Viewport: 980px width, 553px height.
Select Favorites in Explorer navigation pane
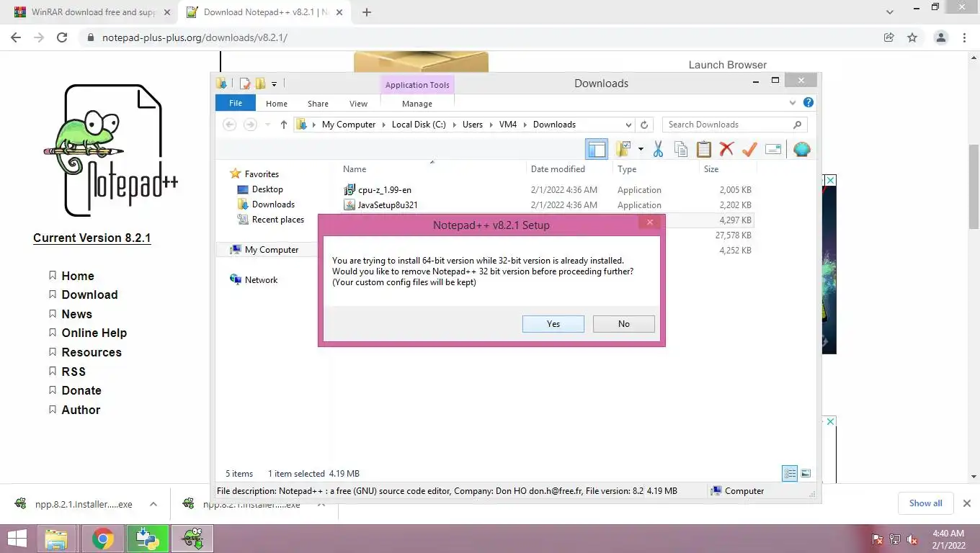point(262,174)
